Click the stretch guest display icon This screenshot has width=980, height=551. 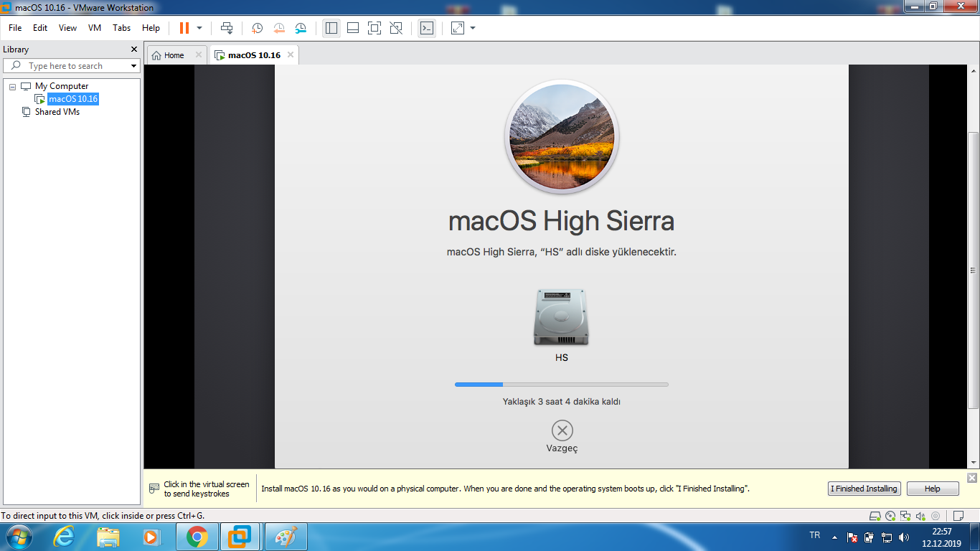pyautogui.click(x=458, y=28)
